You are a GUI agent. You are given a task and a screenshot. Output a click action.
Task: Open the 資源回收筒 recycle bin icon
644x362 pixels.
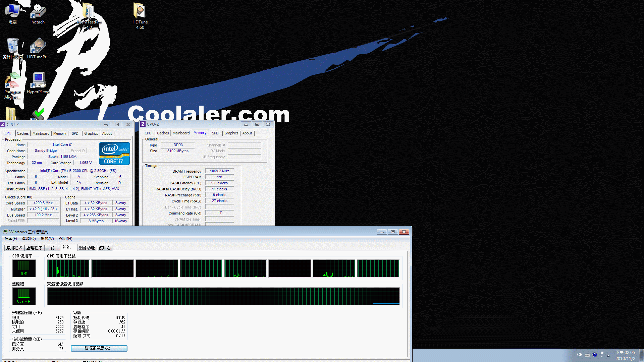(13, 49)
